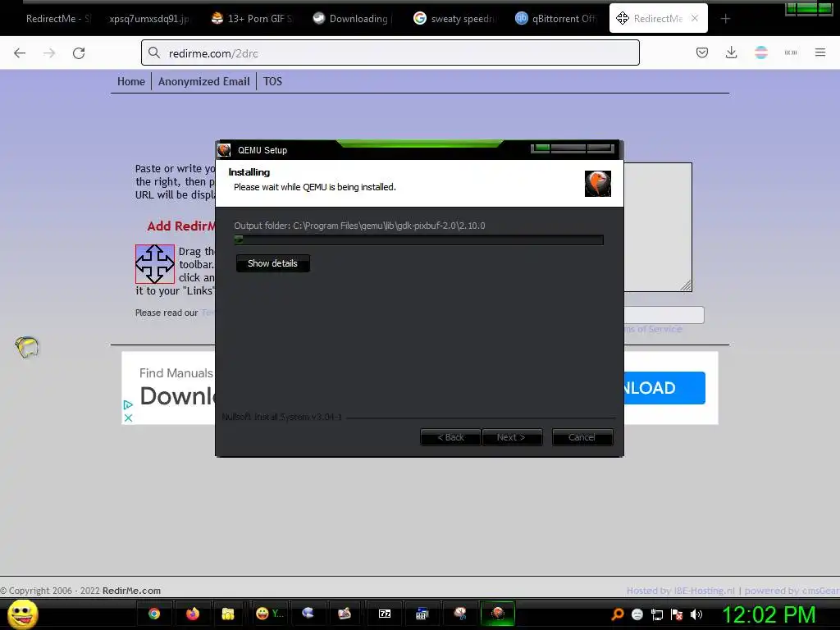Click the RedirMe.com copyright link
Screen dimensions: 840x630
(131, 591)
